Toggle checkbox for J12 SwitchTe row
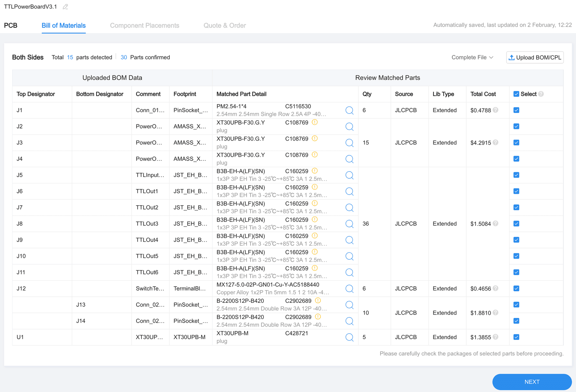 pyautogui.click(x=516, y=288)
